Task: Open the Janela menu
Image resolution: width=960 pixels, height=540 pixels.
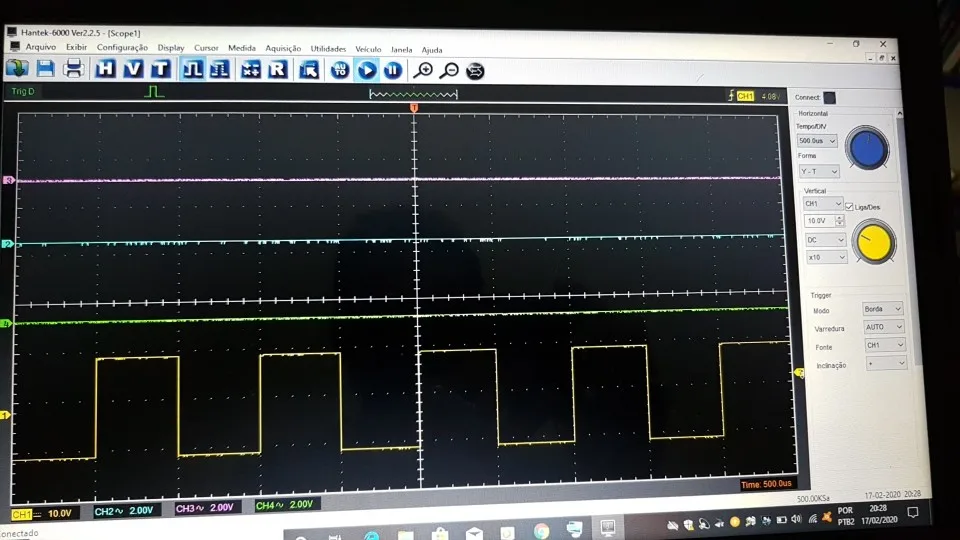Action: [402, 50]
